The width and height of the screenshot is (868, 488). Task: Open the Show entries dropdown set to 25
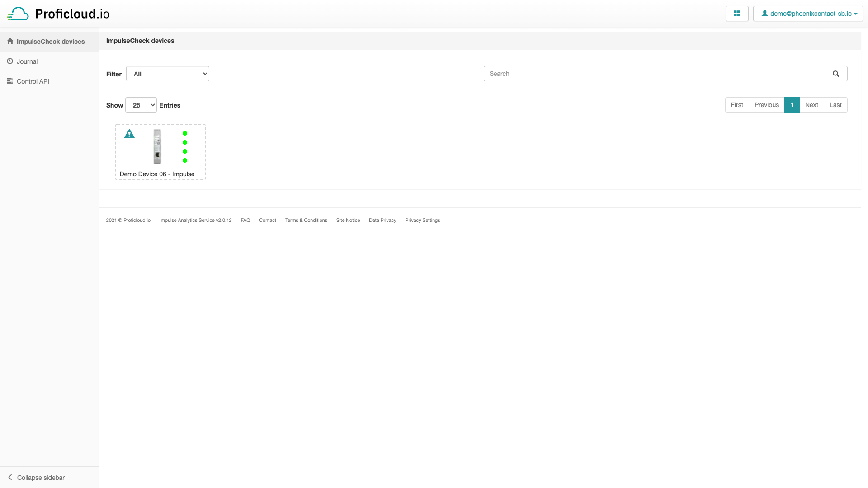pyautogui.click(x=141, y=105)
